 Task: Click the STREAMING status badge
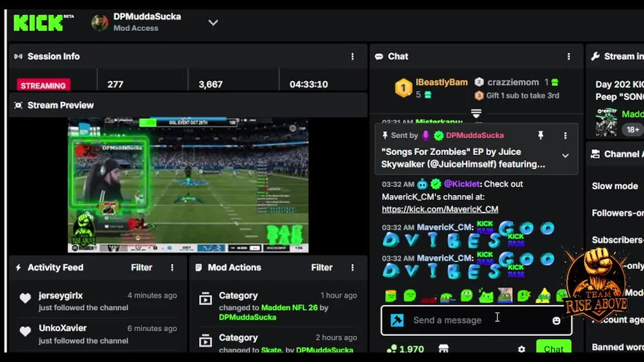point(43,85)
